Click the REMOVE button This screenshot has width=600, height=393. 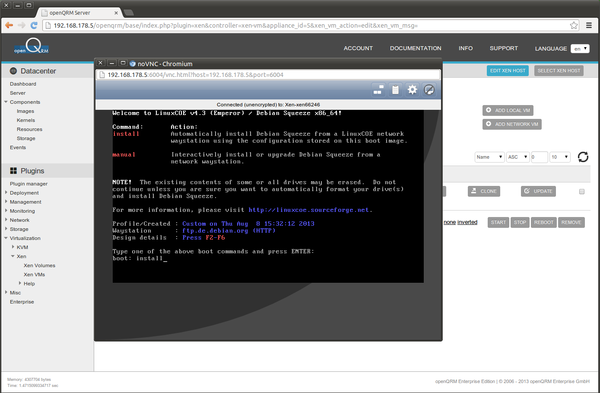point(571,222)
